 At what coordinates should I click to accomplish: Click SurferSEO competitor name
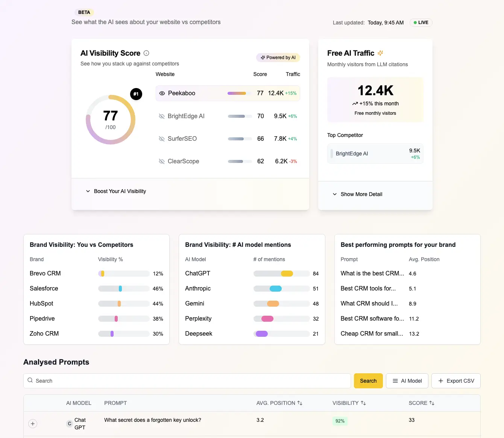pyautogui.click(x=182, y=139)
